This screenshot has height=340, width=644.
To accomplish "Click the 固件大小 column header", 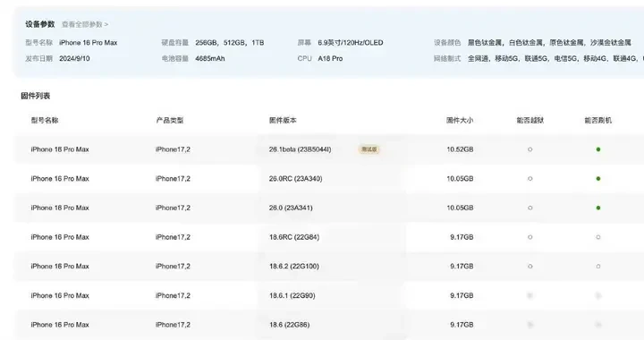I will point(460,120).
